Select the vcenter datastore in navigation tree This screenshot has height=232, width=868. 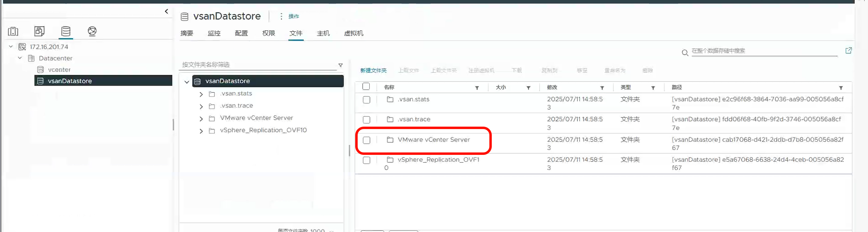pyautogui.click(x=59, y=70)
